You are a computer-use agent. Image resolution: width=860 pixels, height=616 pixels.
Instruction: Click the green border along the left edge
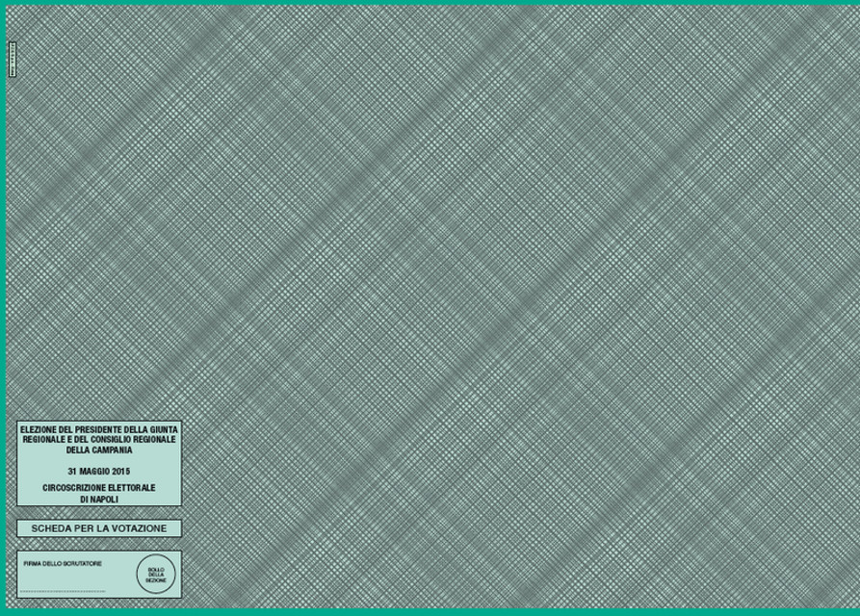[2, 308]
